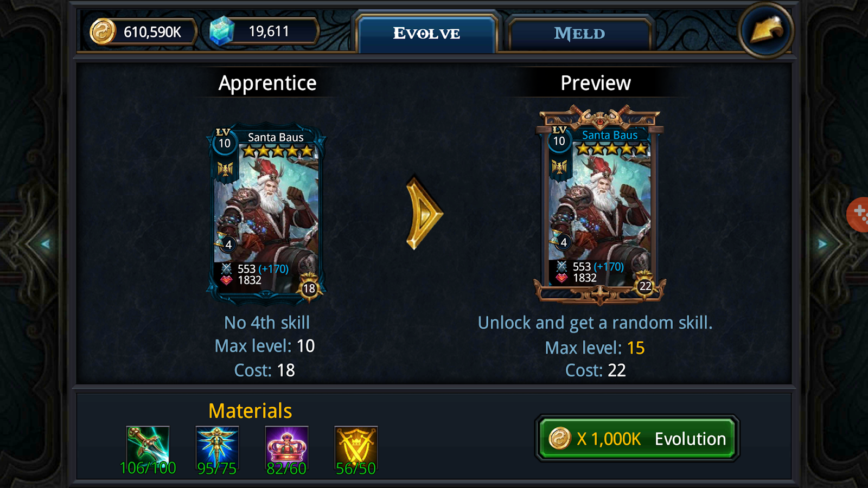Click the 610,590K gold balance

[x=152, y=32]
